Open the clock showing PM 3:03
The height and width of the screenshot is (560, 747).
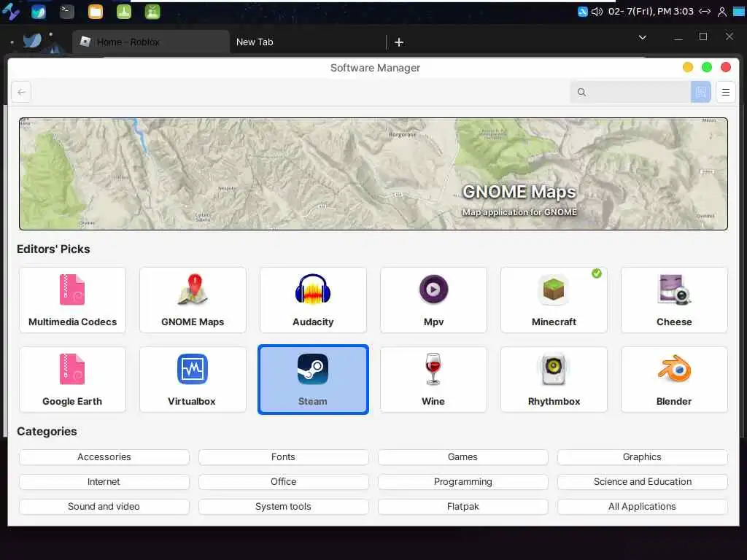tap(651, 12)
